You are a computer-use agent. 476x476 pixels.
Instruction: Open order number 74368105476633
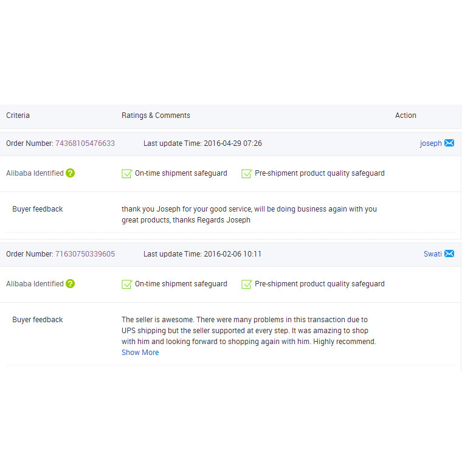(x=85, y=143)
